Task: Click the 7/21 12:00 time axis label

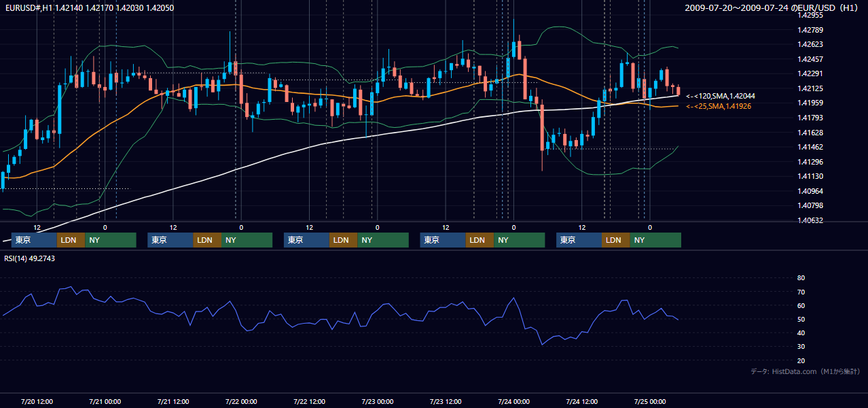Action: [x=173, y=401]
